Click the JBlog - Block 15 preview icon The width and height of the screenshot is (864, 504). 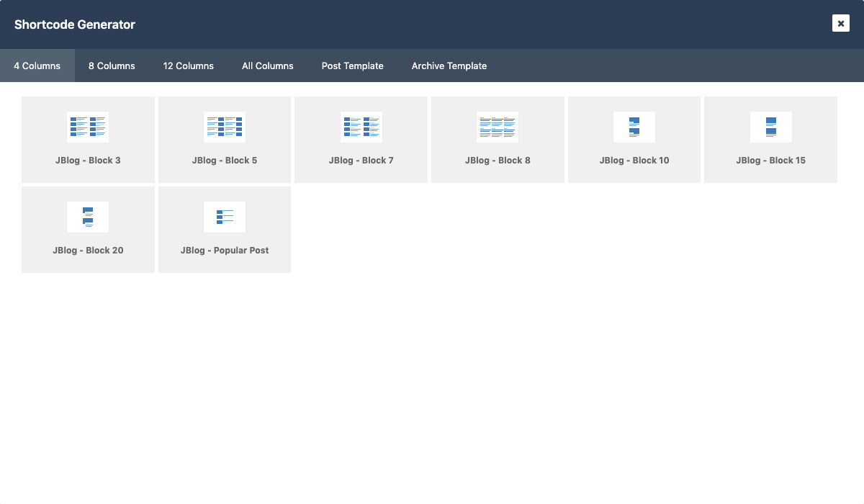click(770, 127)
